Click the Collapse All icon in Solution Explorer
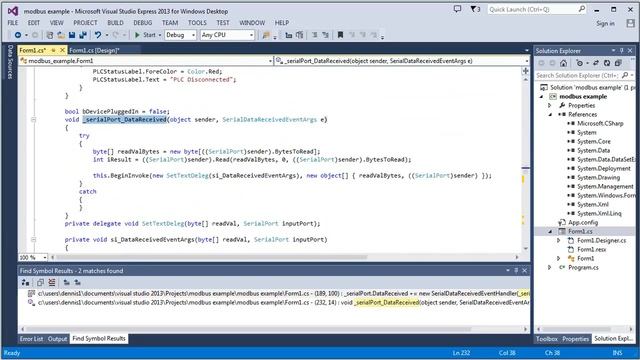The height and width of the screenshot is (360, 640). (x=618, y=63)
